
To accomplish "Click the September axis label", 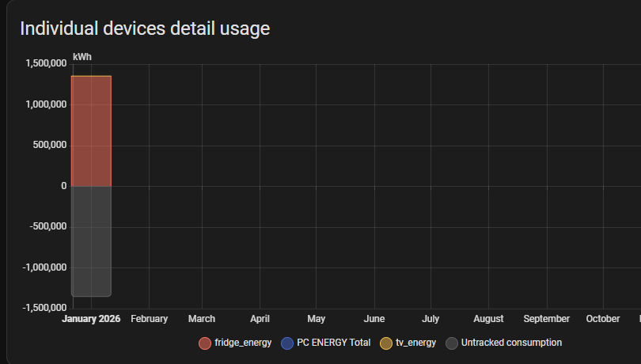I will 546,319.
